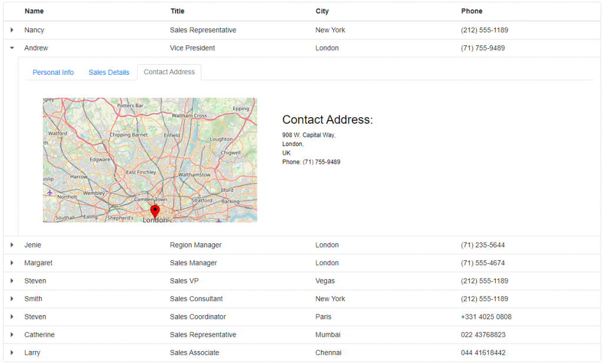Viewport: 603px width, 364px height.
Task: Click the red location pin on the map
Action: pyautogui.click(x=155, y=210)
